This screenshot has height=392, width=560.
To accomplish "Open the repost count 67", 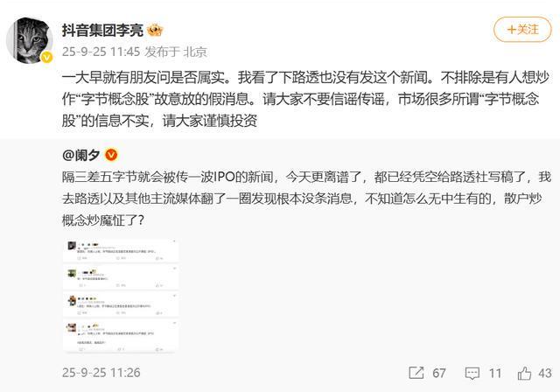I will pos(439,373).
